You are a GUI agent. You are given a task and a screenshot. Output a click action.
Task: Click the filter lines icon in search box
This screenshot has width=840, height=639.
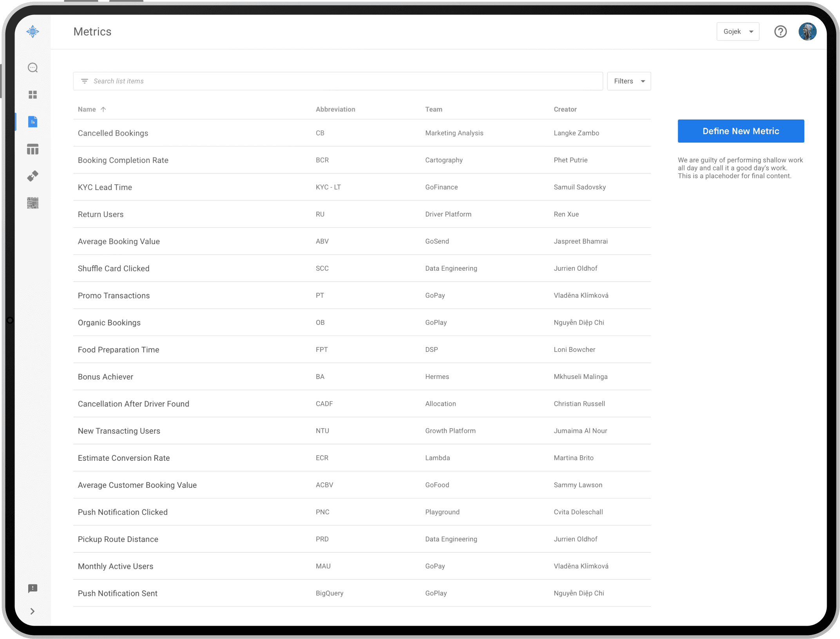click(x=84, y=81)
